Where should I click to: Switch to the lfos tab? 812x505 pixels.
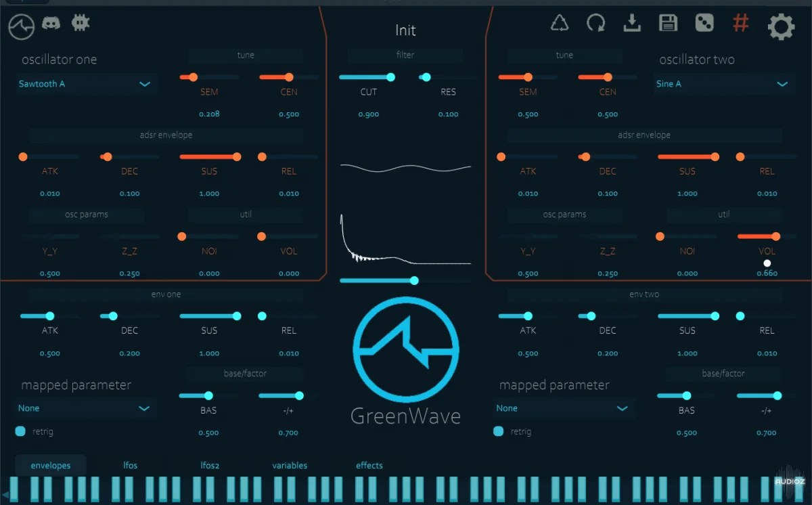click(131, 465)
